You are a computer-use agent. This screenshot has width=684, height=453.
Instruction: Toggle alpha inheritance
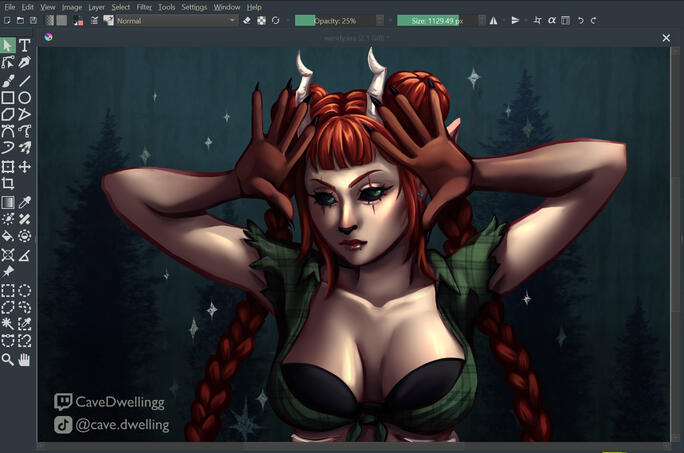click(x=551, y=21)
